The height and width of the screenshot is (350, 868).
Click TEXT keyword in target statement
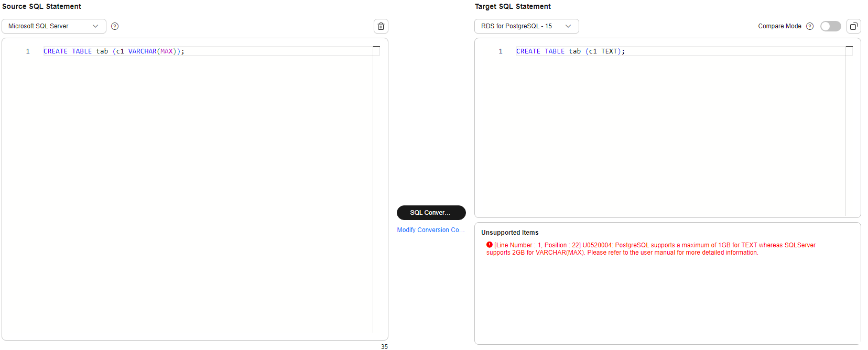[x=609, y=51]
